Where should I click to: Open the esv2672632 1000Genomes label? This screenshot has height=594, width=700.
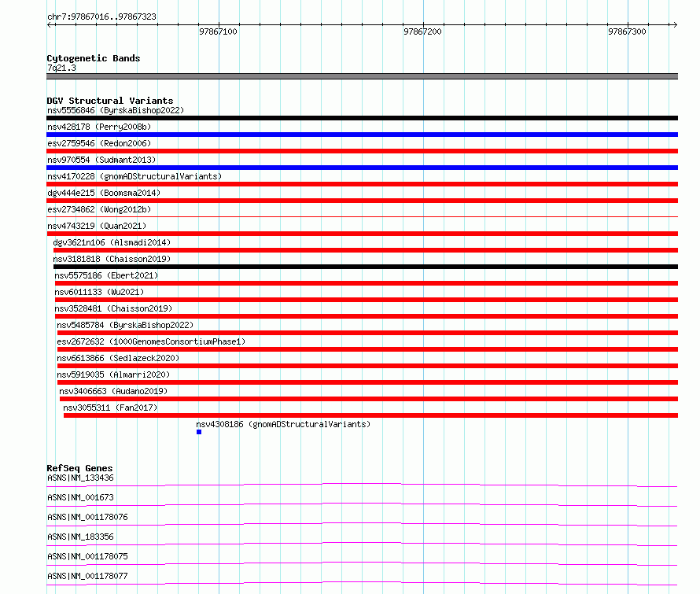pos(151,341)
